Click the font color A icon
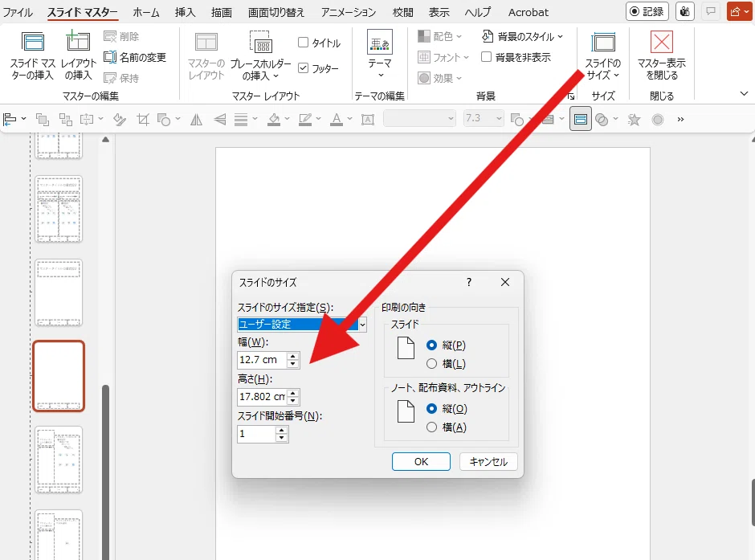 point(337,119)
